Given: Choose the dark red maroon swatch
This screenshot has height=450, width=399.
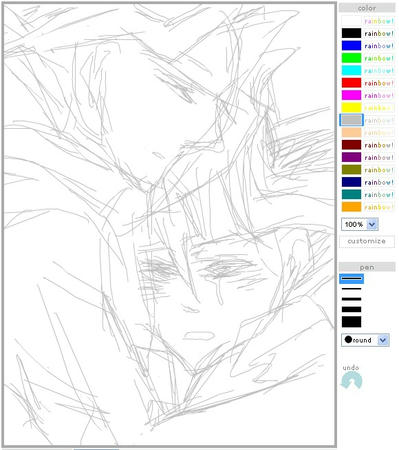Looking at the screenshot, I should [x=351, y=145].
